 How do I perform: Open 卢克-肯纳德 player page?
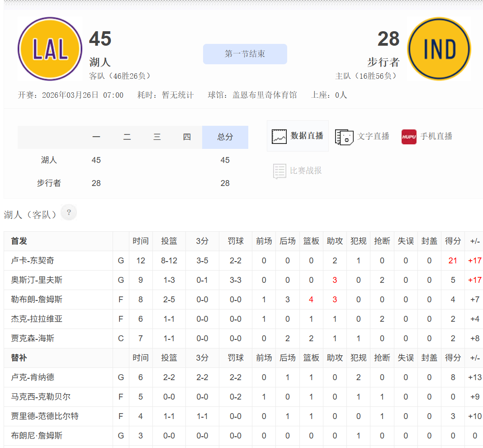[41, 377]
